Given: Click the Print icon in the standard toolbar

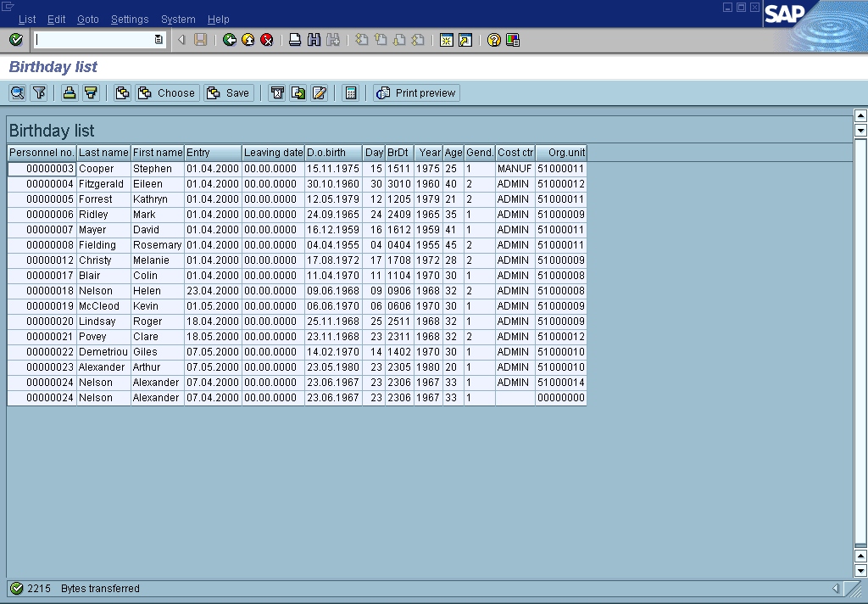Looking at the screenshot, I should [x=295, y=40].
